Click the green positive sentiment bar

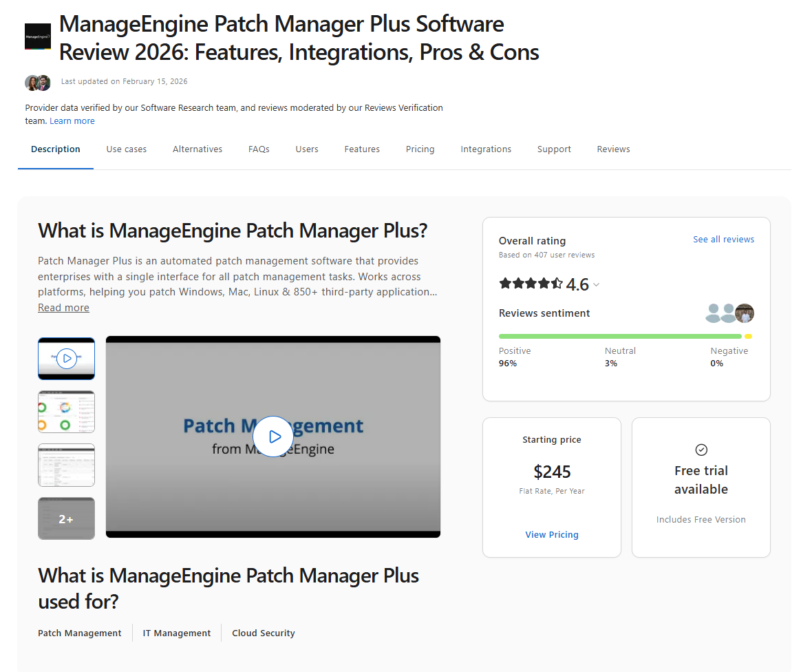point(620,336)
